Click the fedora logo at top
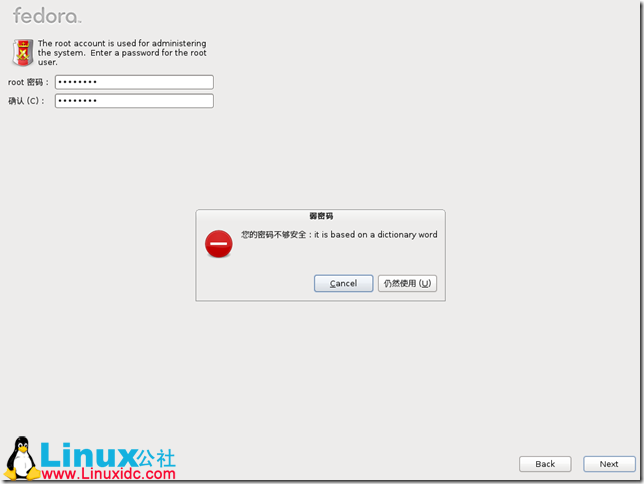The height and width of the screenshot is (484, 644). coord(47,16)
